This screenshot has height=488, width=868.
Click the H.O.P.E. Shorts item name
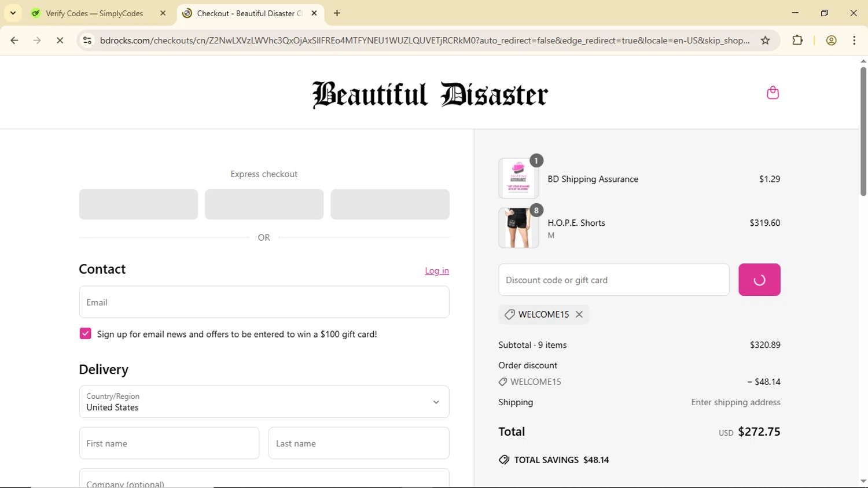point(576,223)
